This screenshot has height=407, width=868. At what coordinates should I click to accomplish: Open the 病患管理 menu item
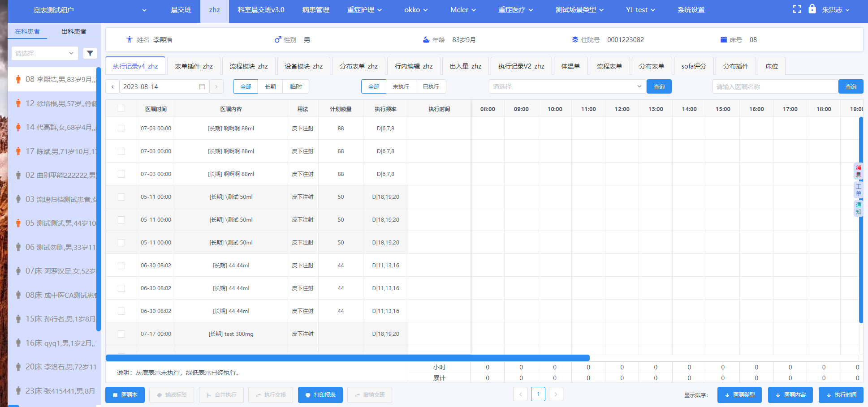[x=316, y=10]
